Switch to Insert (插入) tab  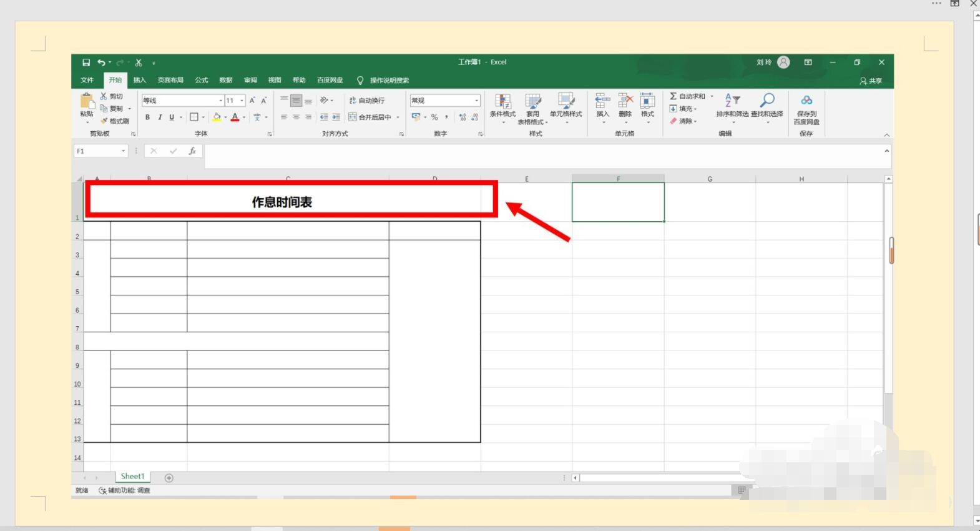(139, 80)
